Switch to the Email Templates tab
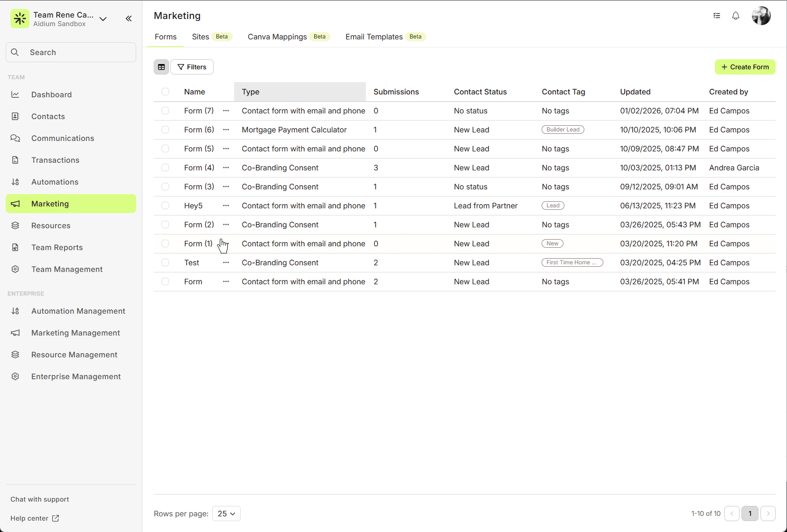This screenshot has height=532, width=787. [374, 37]
